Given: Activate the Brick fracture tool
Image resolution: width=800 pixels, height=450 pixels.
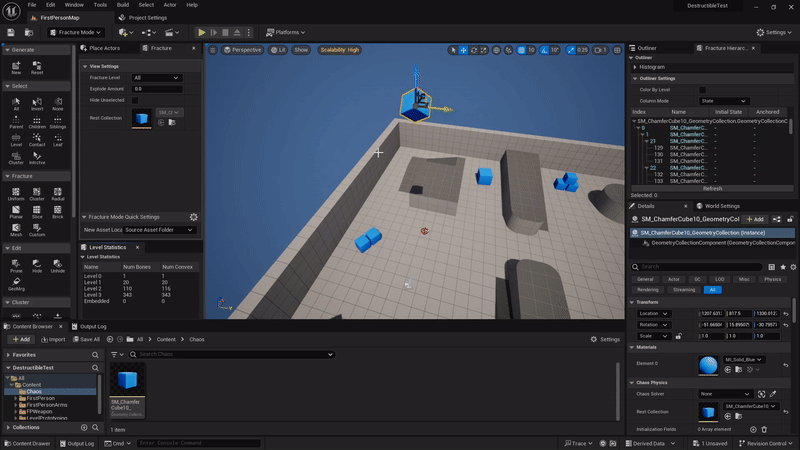Looking at the screenshot, I should pos(58,212).
